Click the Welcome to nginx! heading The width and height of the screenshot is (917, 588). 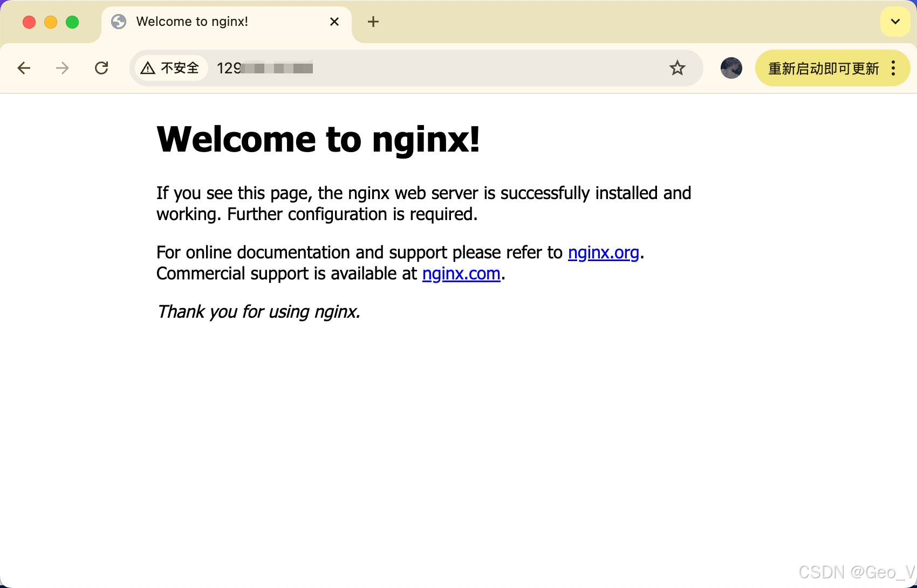(x=318, y=139)
